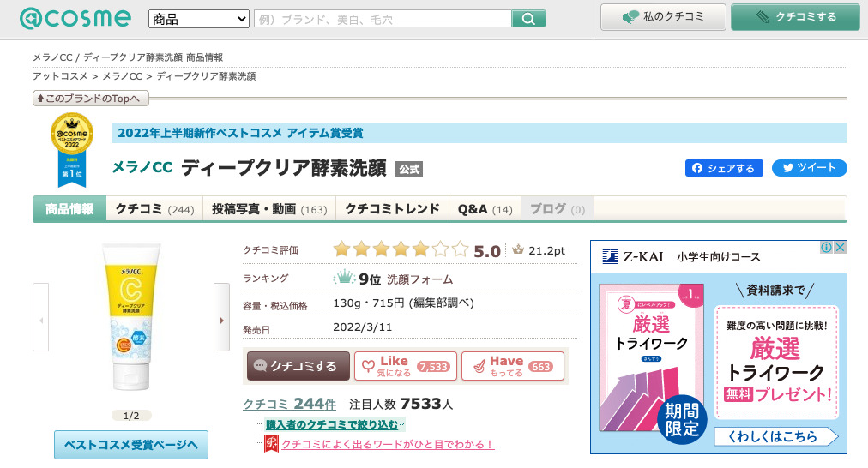Switch to Q&A (14) tab
This screenshot has height=468, width=868.
pyautogui.click(x=485, y=209)
